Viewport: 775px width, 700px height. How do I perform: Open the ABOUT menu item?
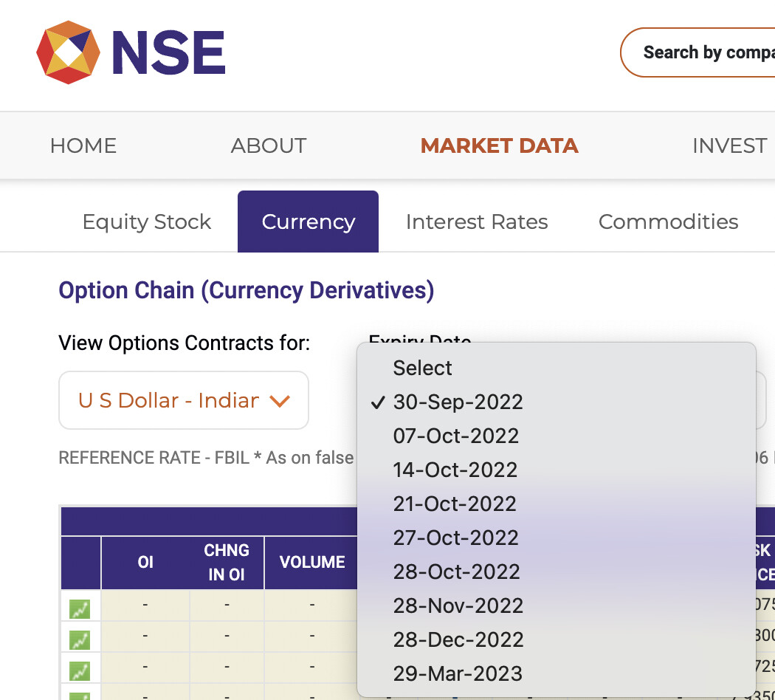(x=269, y=146)
